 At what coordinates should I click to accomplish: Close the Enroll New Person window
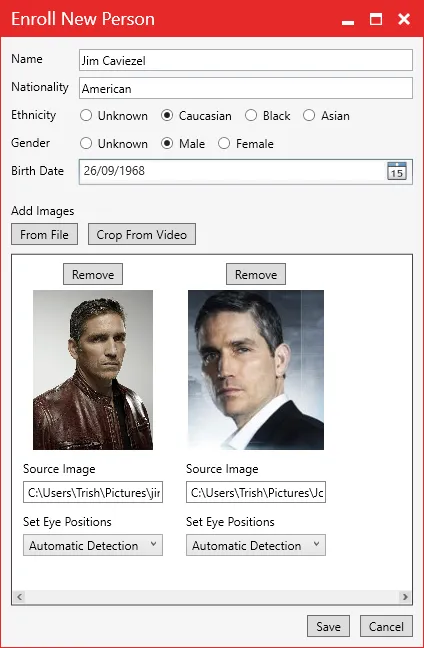[404, 19]
